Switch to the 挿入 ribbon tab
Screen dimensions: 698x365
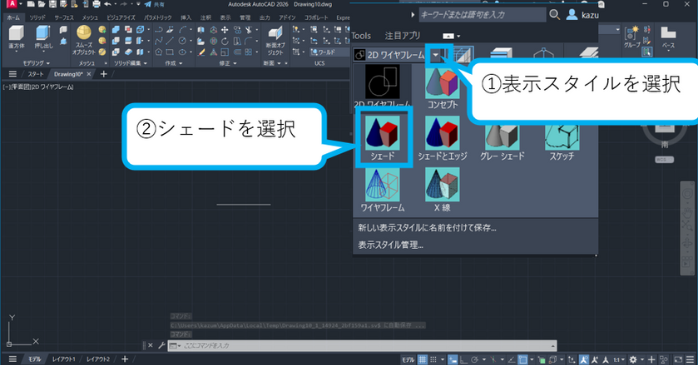[x=186, y=17]
